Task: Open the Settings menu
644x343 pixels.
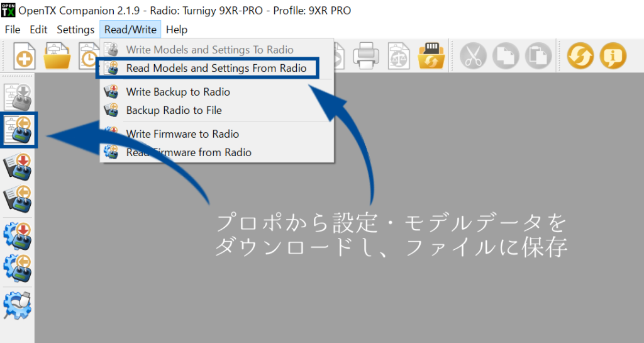Action: coord(75,30)
